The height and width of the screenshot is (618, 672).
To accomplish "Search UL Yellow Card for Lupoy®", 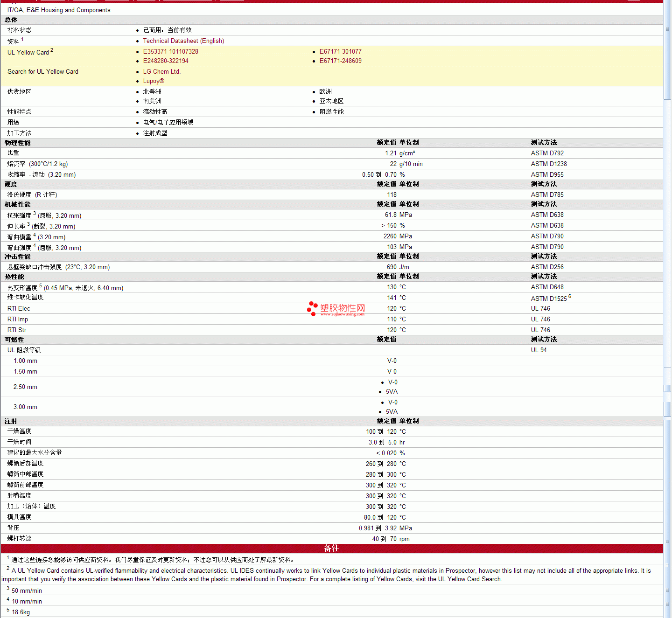I will click(x=154, y=81).
